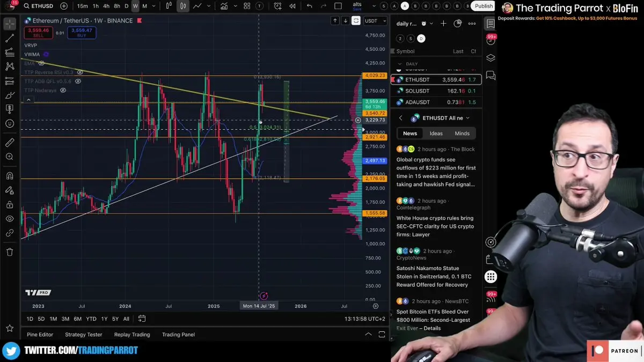
Task: Open the Pine Editor tab
Action: tap(40, 334)
